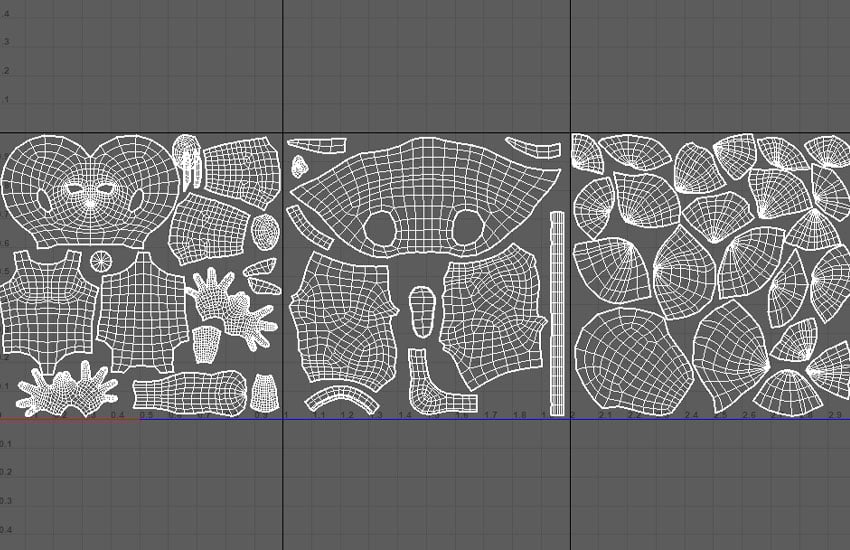Click the 1.7 label on the U axis
Image resolution: width=850 pixels, height=550 pixels.
[x=491, y=415]
